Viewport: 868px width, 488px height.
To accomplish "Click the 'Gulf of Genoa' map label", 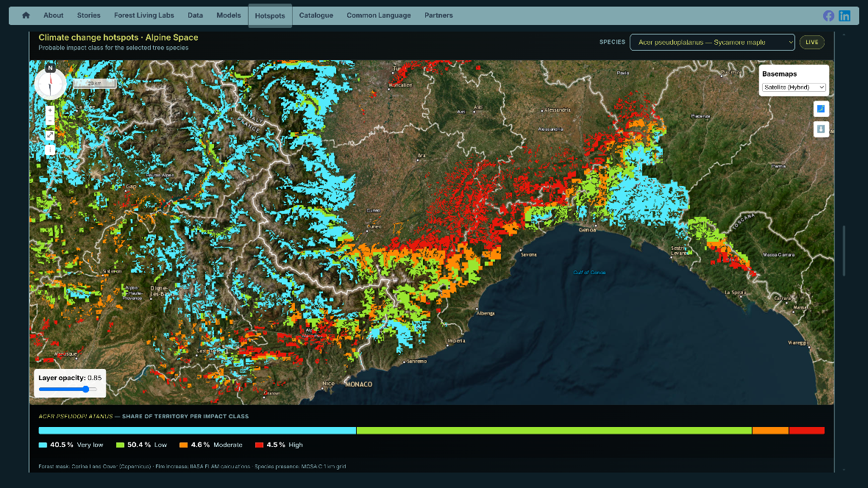I will tap(589, 272).
